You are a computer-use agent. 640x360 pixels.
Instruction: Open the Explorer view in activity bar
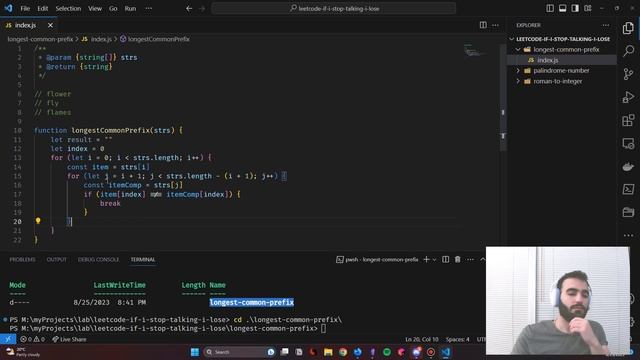click(x=628, y=28)
